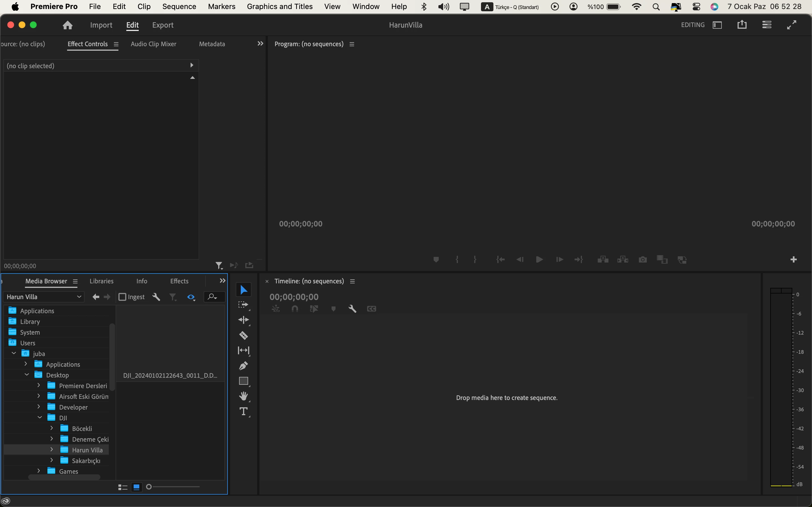Toggle Media Browser thumbnail view
Viewport: 812px width, 507px height.
coord(136,486)
